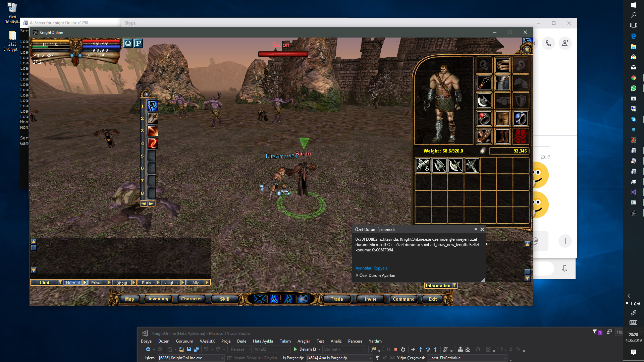
Task: Click the P party button icon
Action: tap(138, 43)
